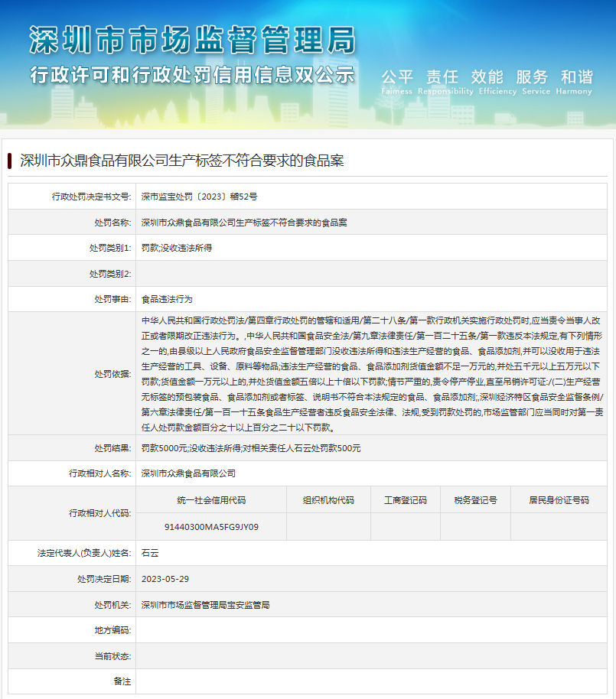Click the 处罚决定日期 label

point(104,579)
